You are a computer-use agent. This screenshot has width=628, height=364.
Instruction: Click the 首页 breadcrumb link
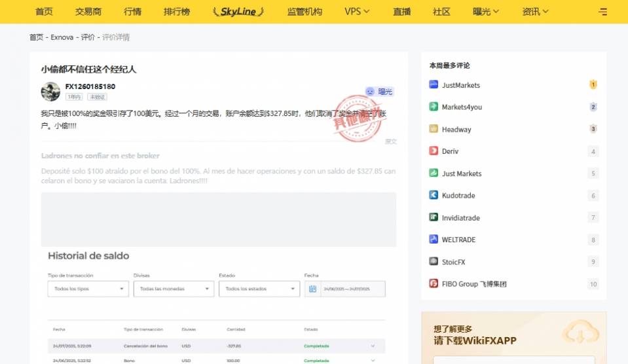(37, 37)
